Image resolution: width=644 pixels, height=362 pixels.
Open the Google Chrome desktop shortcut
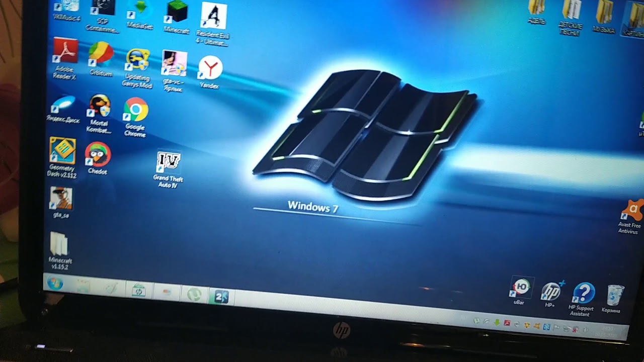135,117
